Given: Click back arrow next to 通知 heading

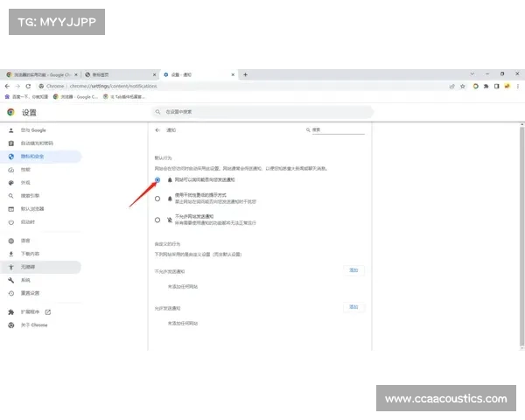Looking at the screenshot, I should pos(157,130).
